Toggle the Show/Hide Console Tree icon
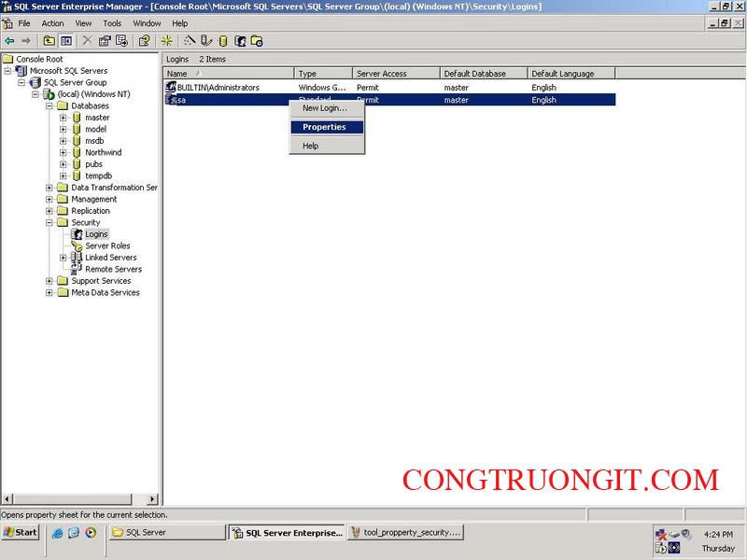 point(66,41)
